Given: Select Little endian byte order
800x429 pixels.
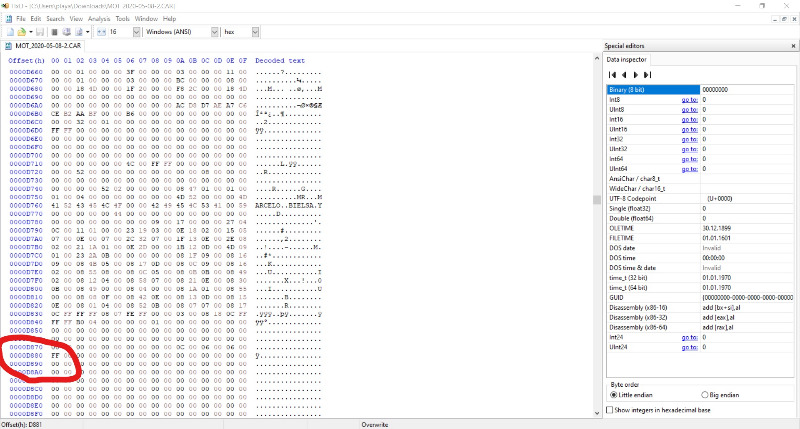Looking at the screenshot, I should pyautogui.click(x=614, y=395).
